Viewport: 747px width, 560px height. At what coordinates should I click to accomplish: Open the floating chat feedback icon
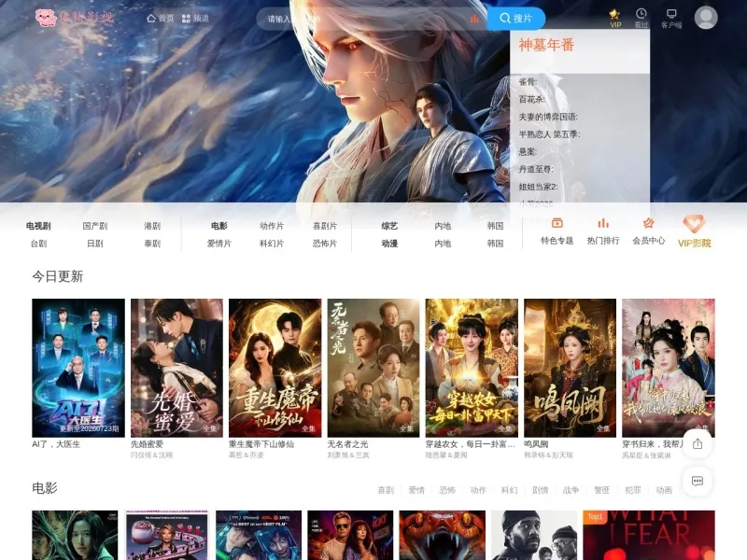698,481
